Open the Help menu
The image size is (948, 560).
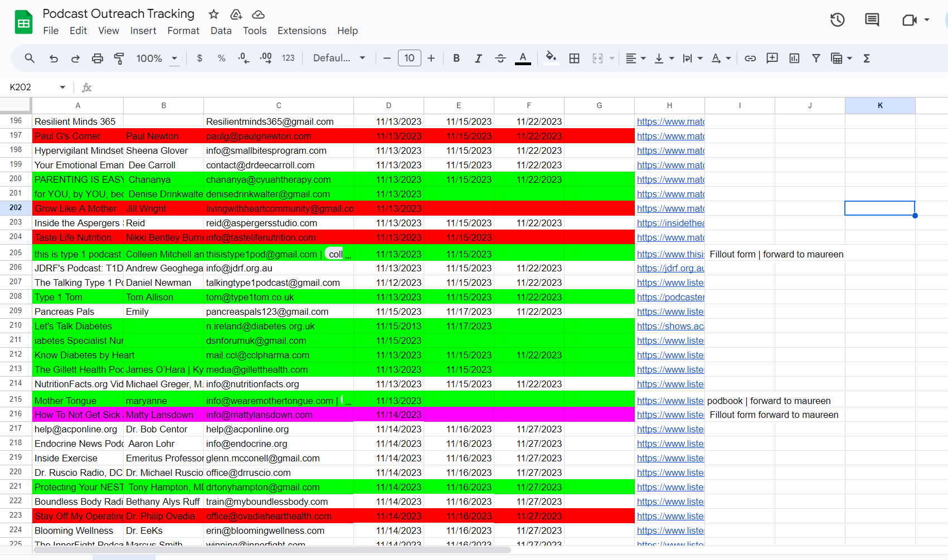click(x=347, y=31)
